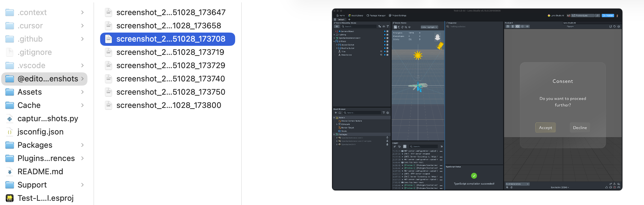Select the screenshot file ending in 173658
This screenshot has width=644, height=205.
(x=169, y=26)
